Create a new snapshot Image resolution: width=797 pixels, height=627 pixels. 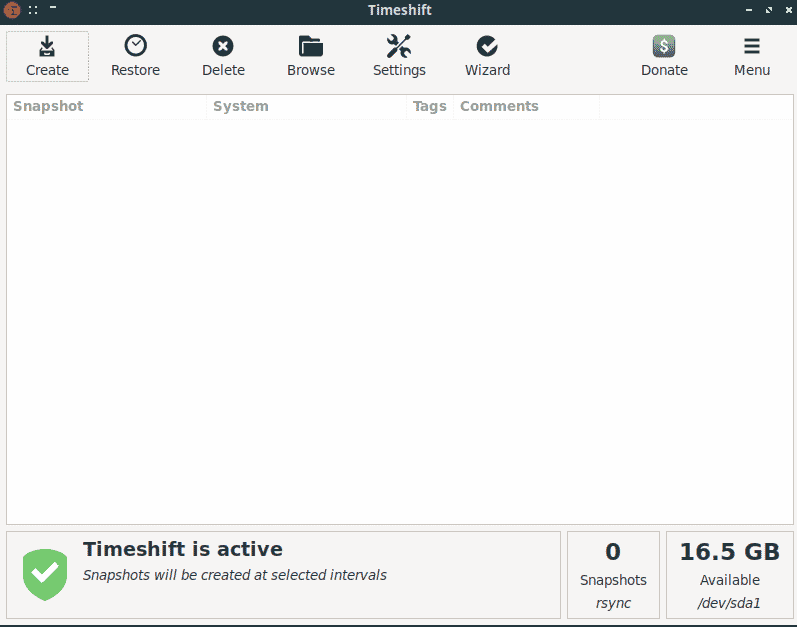(47, 56)
